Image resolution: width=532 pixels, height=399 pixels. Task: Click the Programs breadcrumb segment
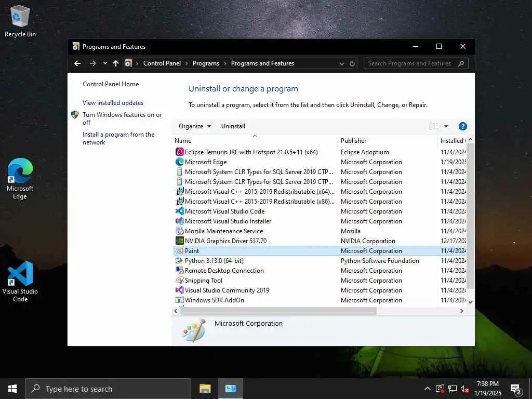click(206, 63)
